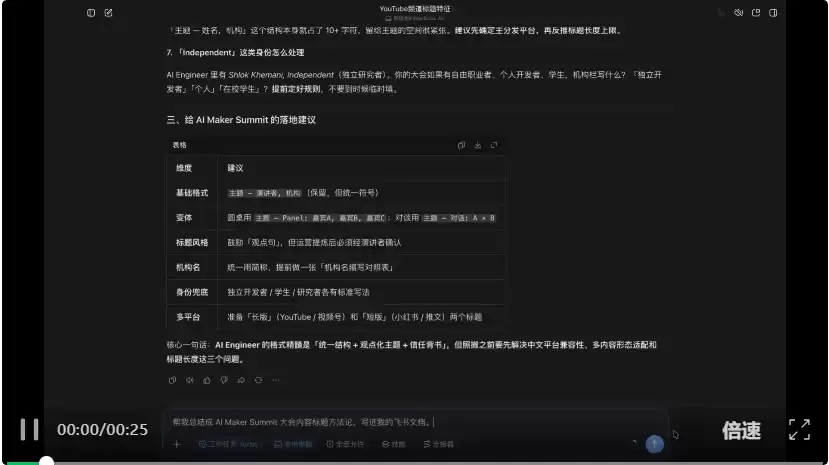
Task: Regenerate the response with refresh icon
Action: click(258, 380)
